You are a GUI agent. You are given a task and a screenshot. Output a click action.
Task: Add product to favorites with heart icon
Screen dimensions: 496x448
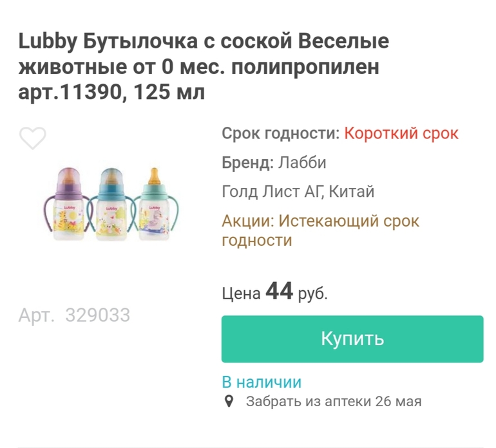click(x=32, y=138)
